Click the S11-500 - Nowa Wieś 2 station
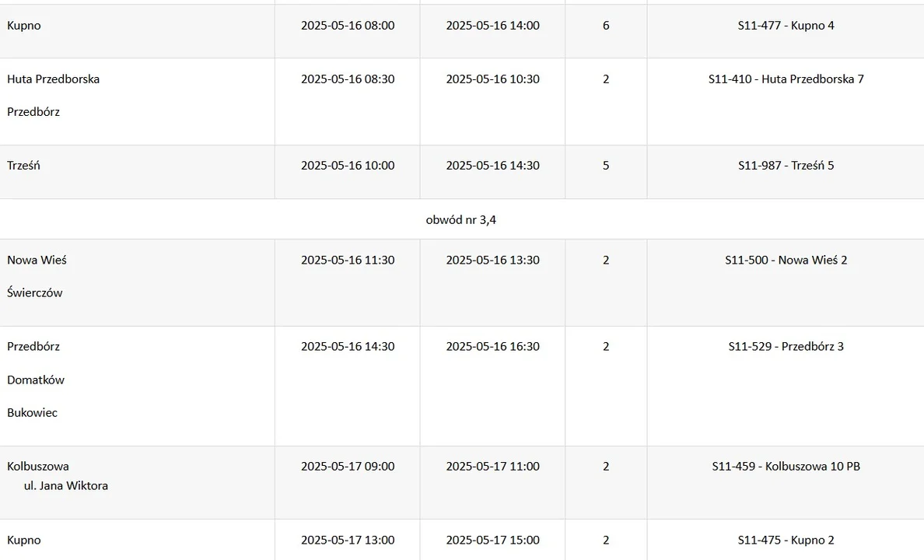This screenshot has width=924, height=560. point(786,260)
